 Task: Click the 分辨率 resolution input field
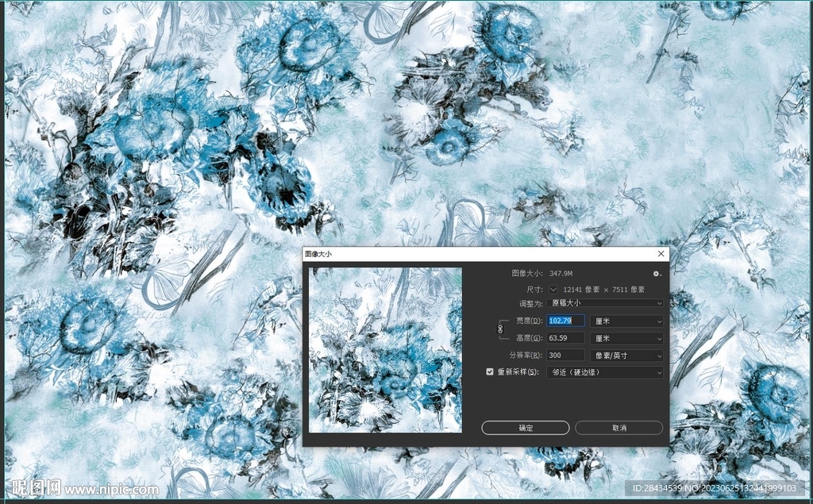565,356
